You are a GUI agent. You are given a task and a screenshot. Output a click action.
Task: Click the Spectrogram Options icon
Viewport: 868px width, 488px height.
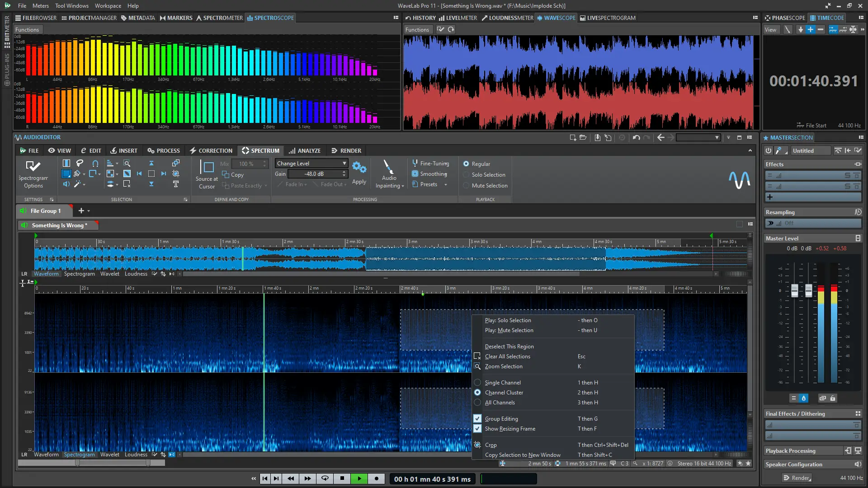tap(33, 166)
